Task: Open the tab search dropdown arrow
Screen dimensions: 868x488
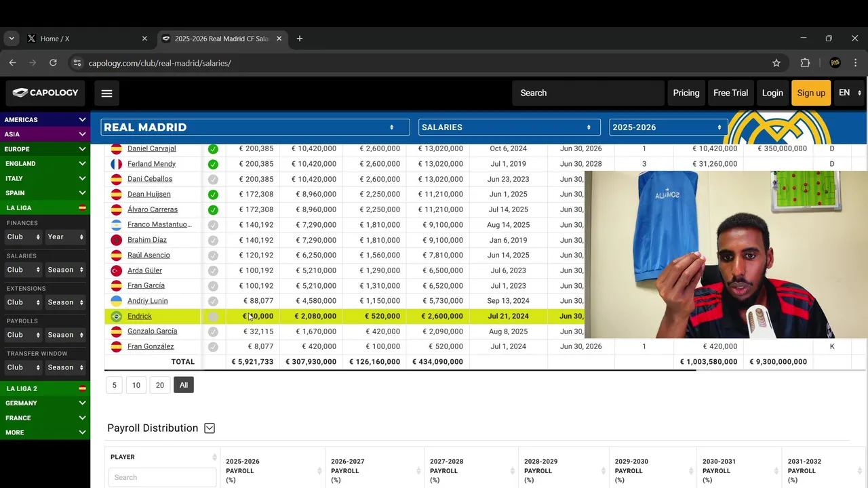Action: 12,39
